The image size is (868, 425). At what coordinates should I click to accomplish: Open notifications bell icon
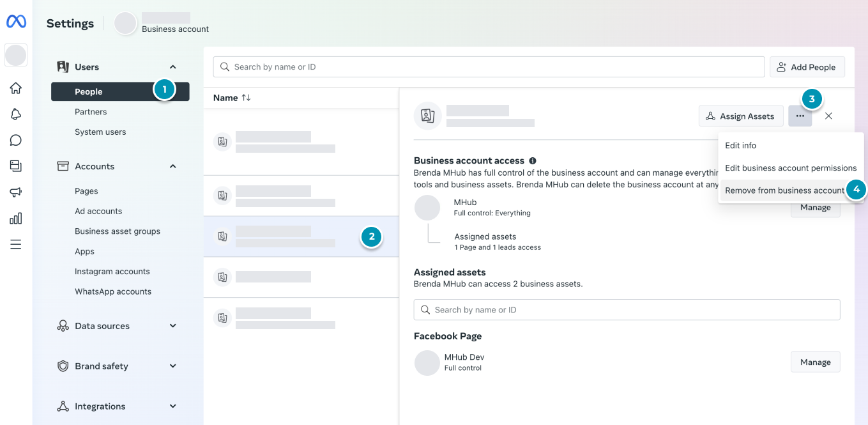[16, 114]
